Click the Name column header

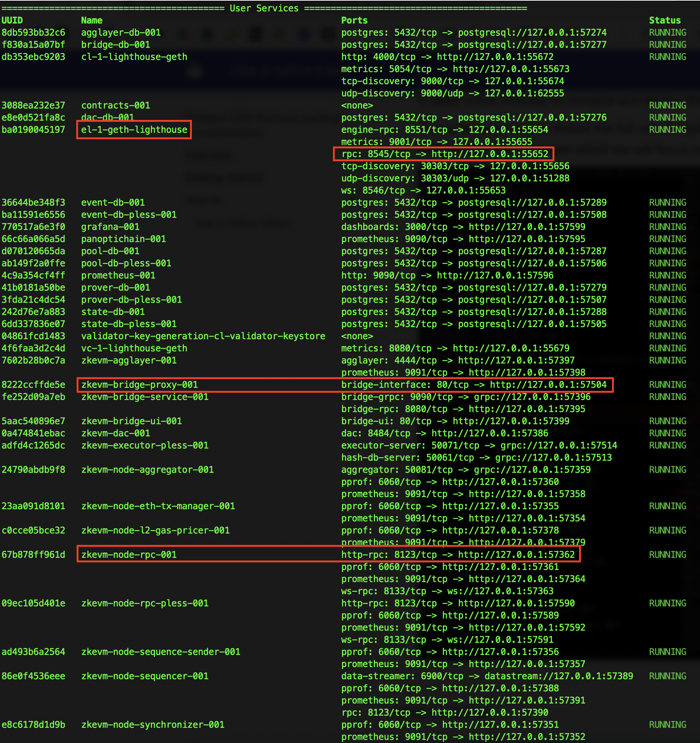tap(91, 20)
